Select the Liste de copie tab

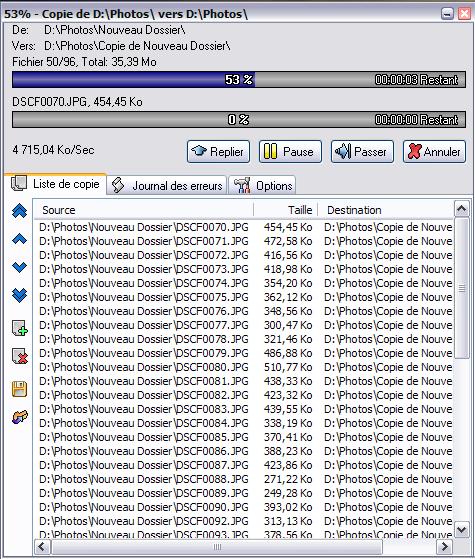tap(56, 184)
